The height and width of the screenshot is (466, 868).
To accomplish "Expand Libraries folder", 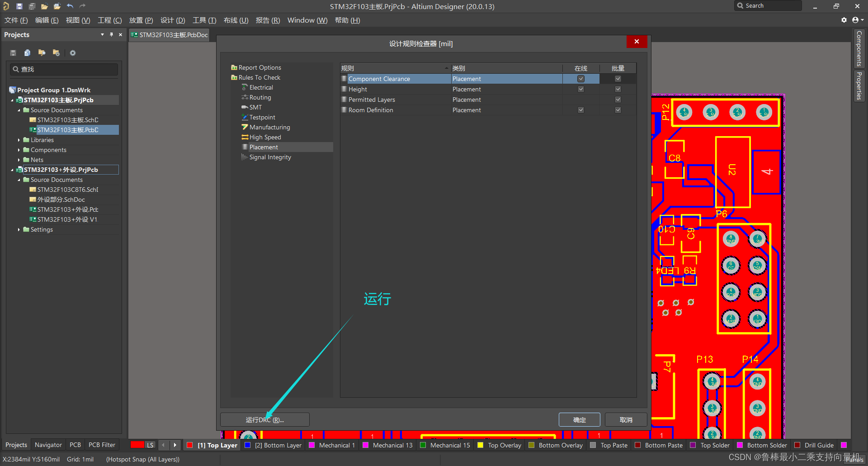I will (19, 140).
